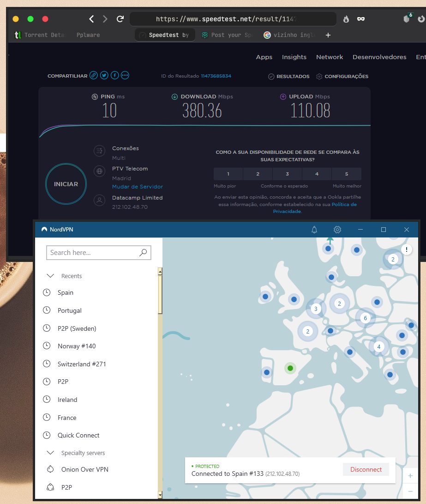Click the server list scroll down arrow
The height and width of the screenshot is (504, 426).
160,495
